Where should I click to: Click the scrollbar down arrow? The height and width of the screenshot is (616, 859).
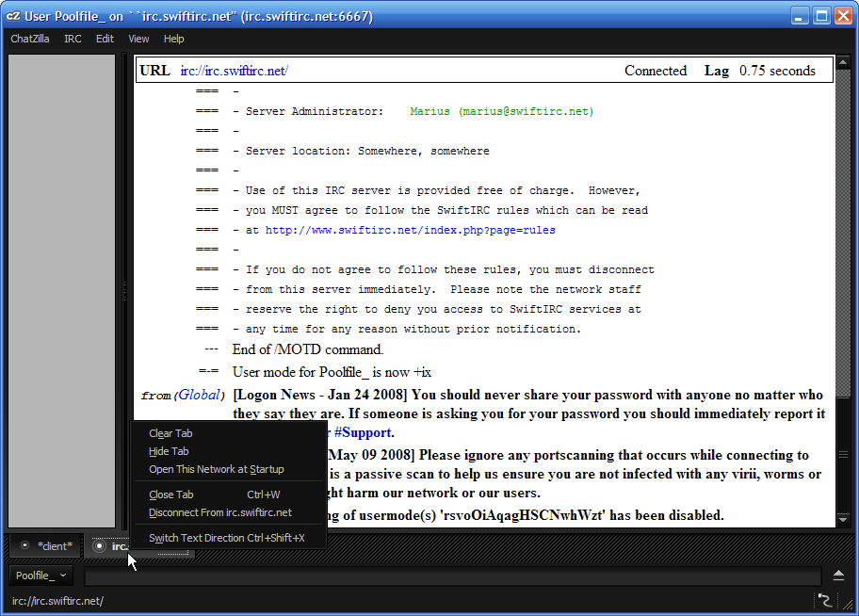pyautogui.click(x=843, y=519)
